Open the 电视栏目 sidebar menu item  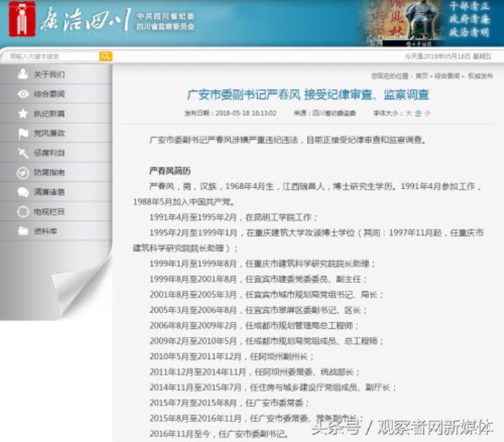(49, 212)
